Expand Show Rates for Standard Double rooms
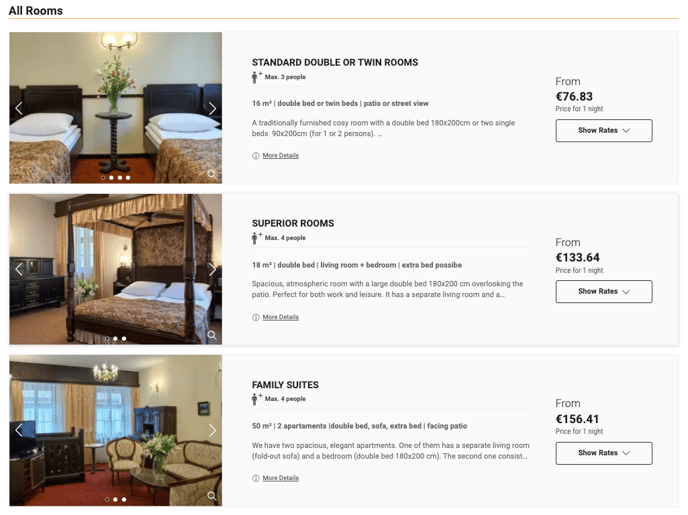Image resolution: width=688 pixels, height=515 pixels. coord(603,130)
